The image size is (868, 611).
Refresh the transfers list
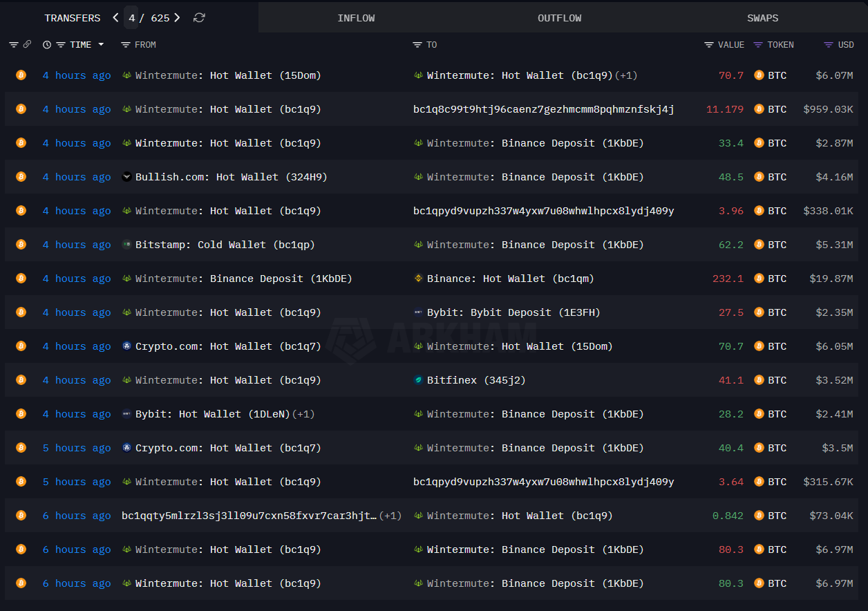199,18
